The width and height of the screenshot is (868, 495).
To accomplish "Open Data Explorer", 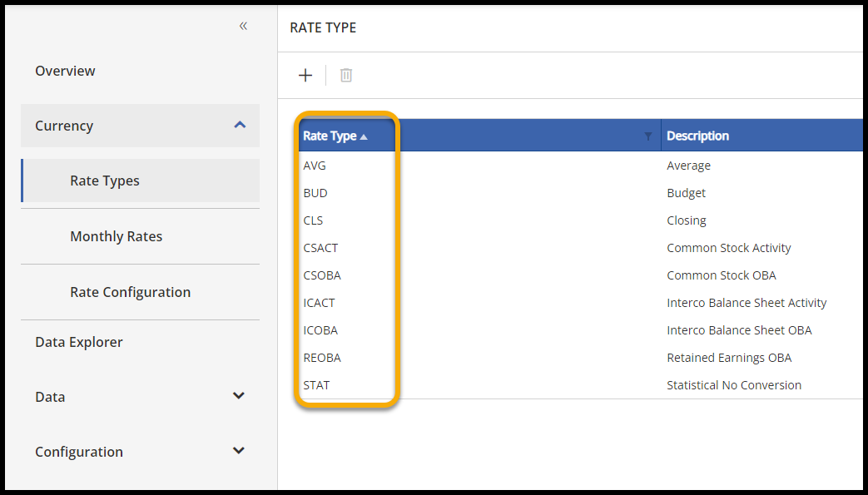I will pos(79,342).
